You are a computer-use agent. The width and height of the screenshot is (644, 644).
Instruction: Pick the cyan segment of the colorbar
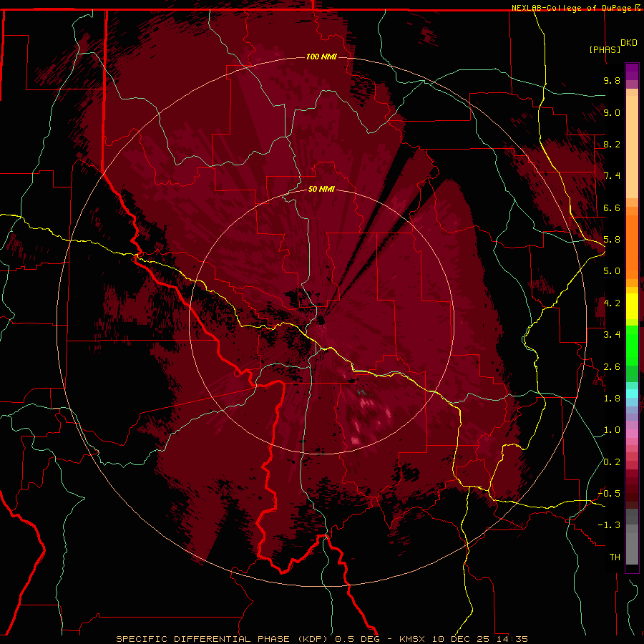(632, 393)
